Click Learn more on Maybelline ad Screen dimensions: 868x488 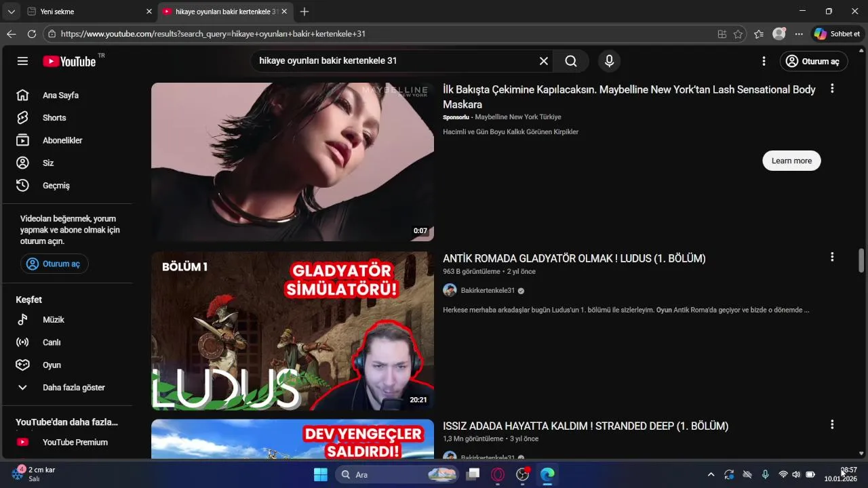[791, 161]
